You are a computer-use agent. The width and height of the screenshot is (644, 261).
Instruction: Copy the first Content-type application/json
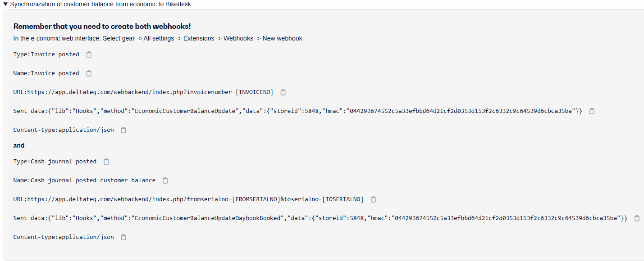click(123, 130)
